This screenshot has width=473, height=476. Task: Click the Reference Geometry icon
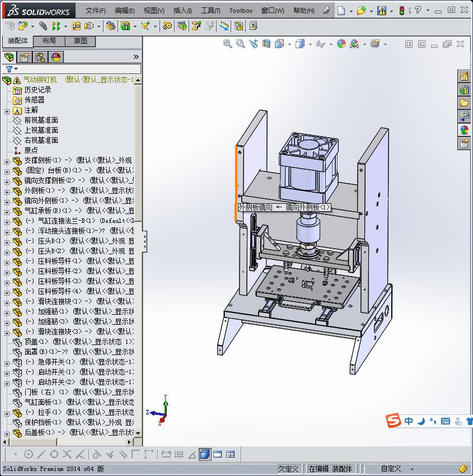(146, 26)
